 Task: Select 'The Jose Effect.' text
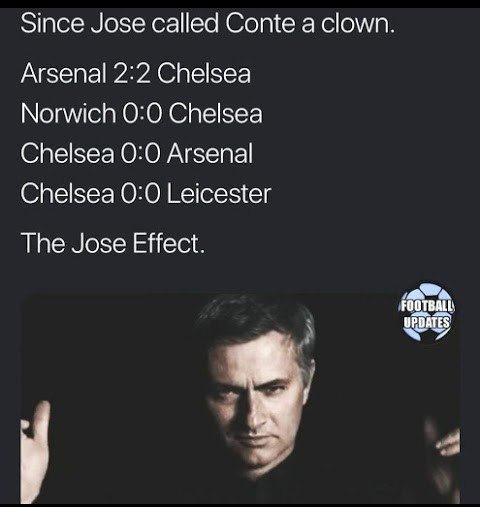(x=112, y=243)
